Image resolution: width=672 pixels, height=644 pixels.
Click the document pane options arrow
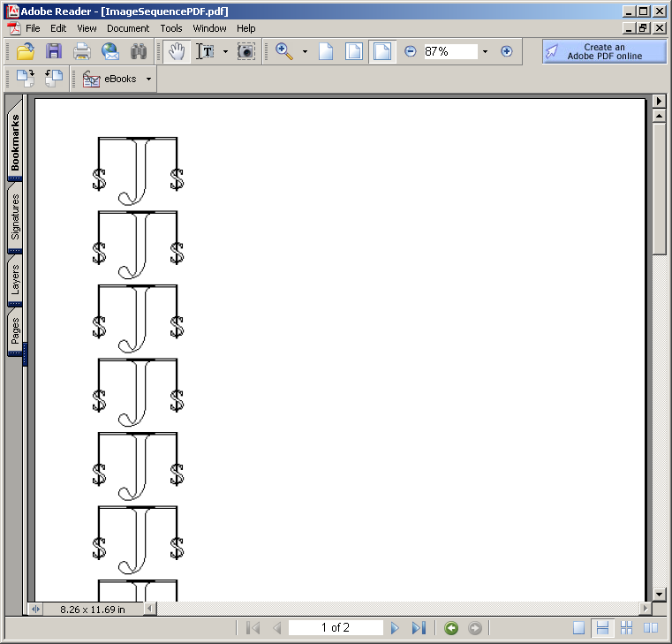pyautogui.click(x=659, y=102)
